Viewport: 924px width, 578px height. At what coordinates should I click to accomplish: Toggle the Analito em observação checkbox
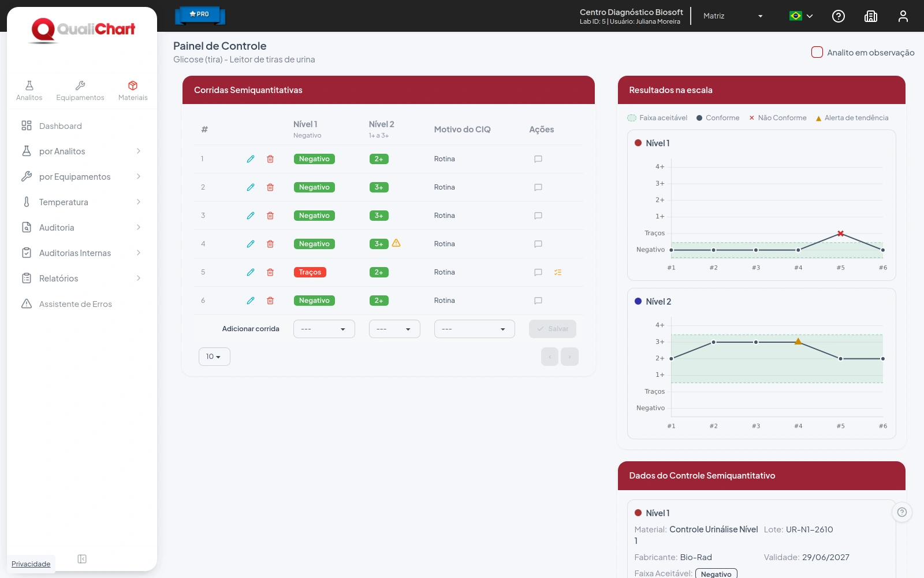click(817, 52)
